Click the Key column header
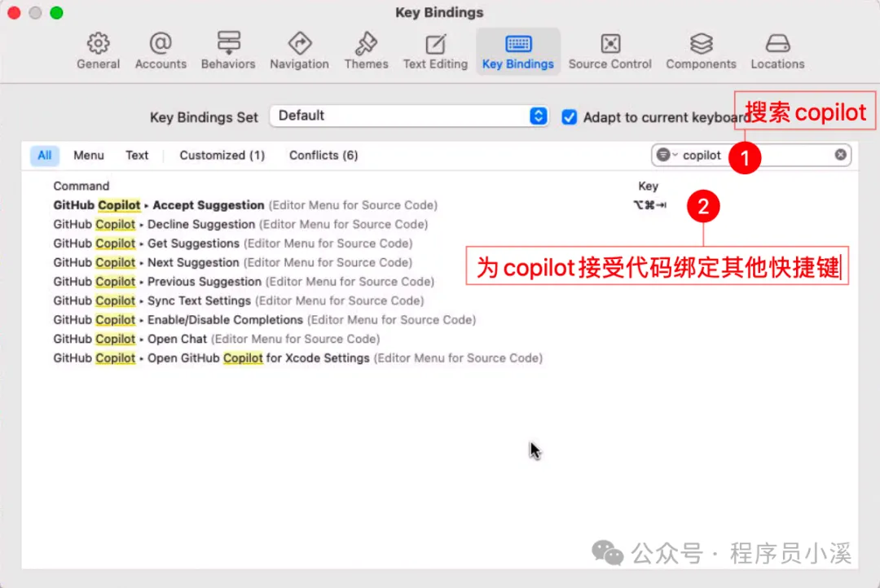The width and height of the screenshot is (880, 588). click(x=648, y=186)
